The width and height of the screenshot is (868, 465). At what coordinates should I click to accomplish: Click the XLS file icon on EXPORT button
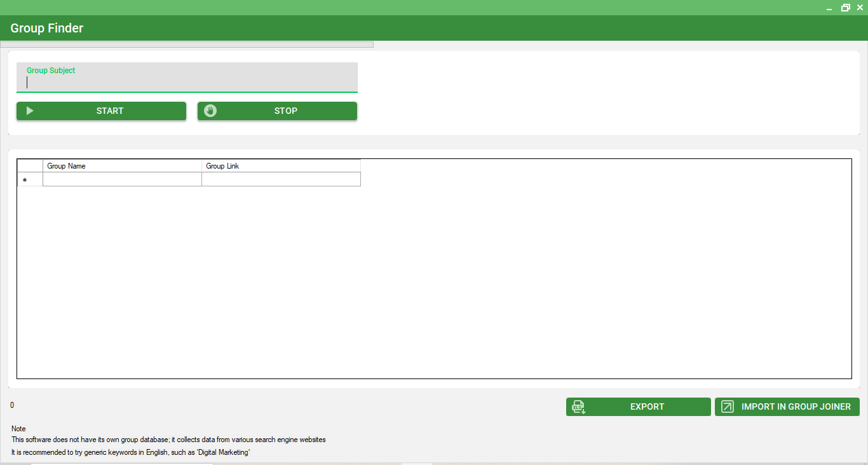(578, 406)
